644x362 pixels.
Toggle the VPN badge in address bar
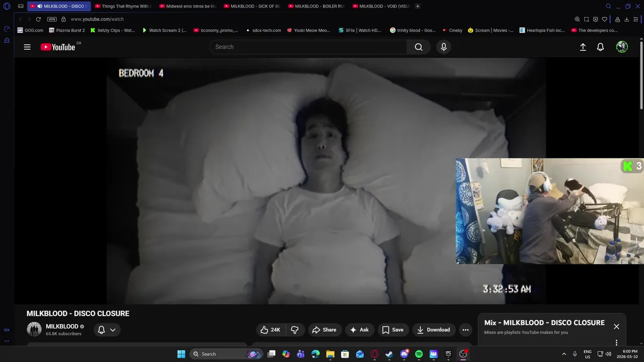[x=52, y=19]
